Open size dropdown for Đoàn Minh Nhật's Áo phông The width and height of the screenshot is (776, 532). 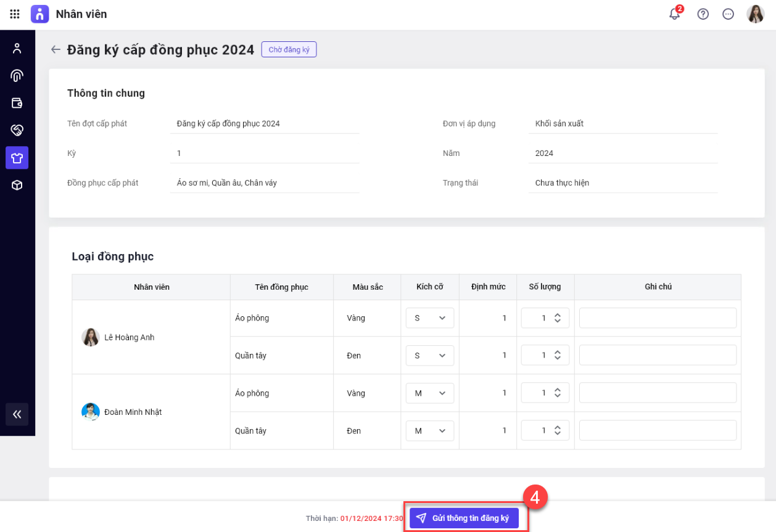click(430, 393)
